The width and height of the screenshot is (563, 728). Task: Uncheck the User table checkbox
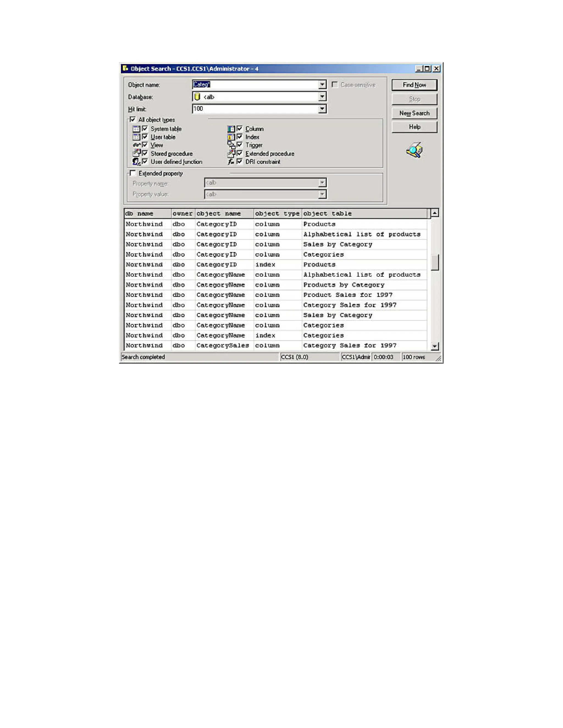(x=145, y=137)
